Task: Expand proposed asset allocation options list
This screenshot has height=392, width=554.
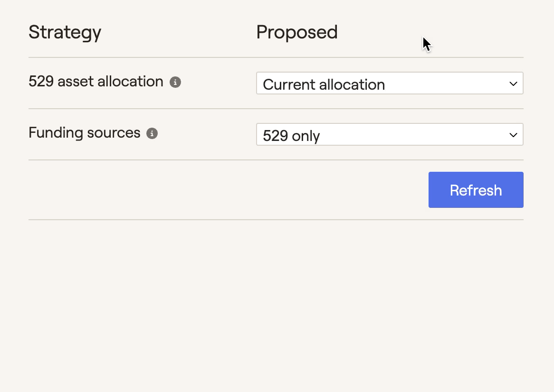Action: point(389,84)
